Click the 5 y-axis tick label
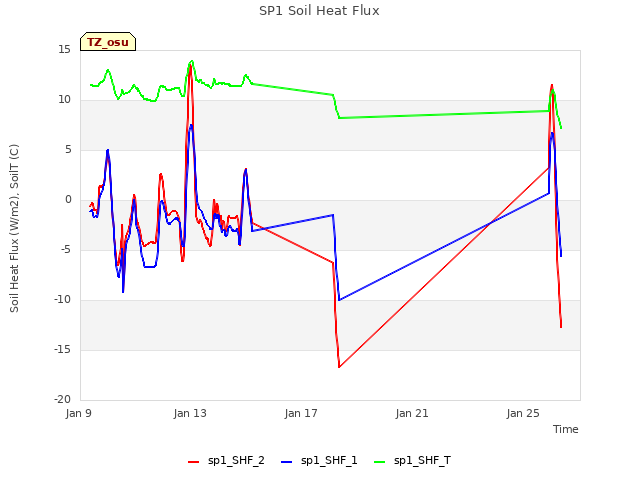 coord(68,150)
